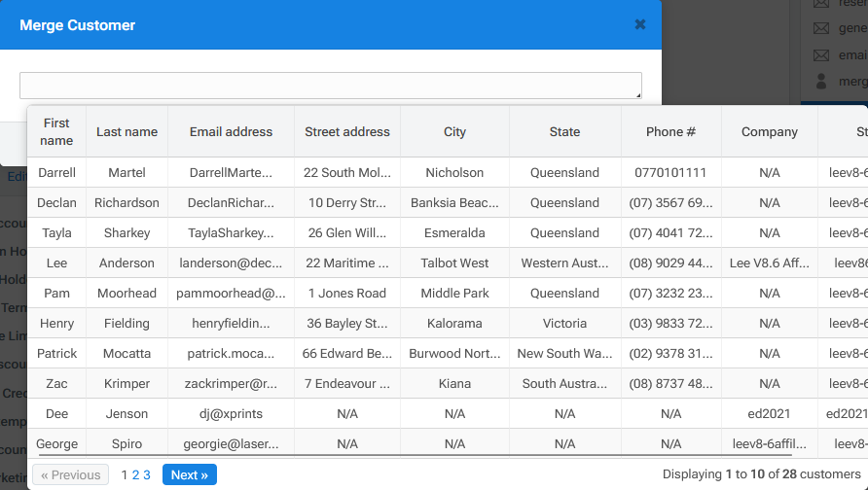Click the 26 Glen Will... address cell

coord(347,232)
